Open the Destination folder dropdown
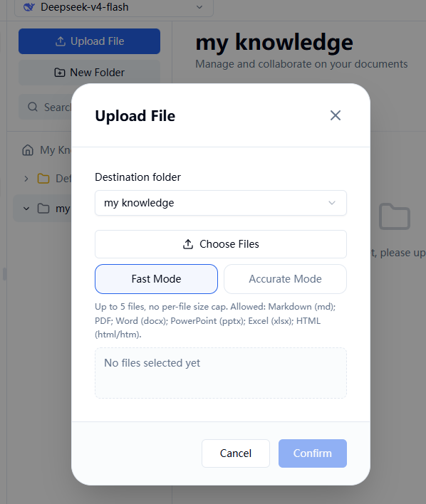The width and height of the screenshot is (426, 504). 221,203
